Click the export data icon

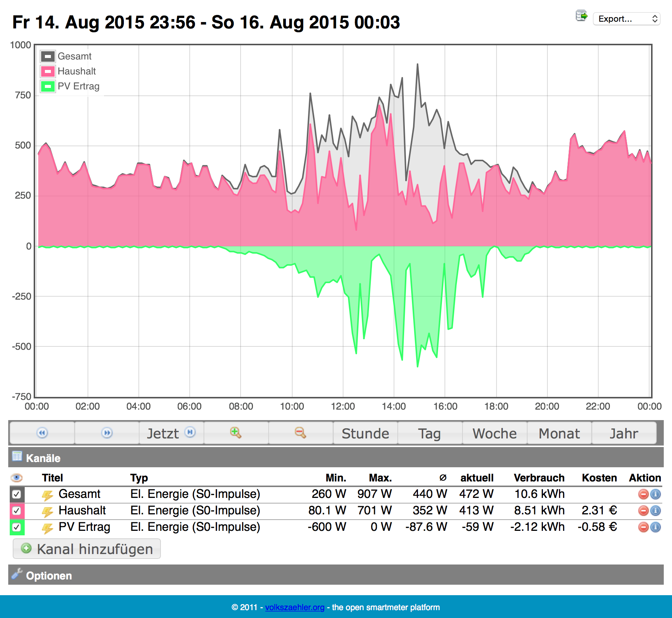[581, 16]
